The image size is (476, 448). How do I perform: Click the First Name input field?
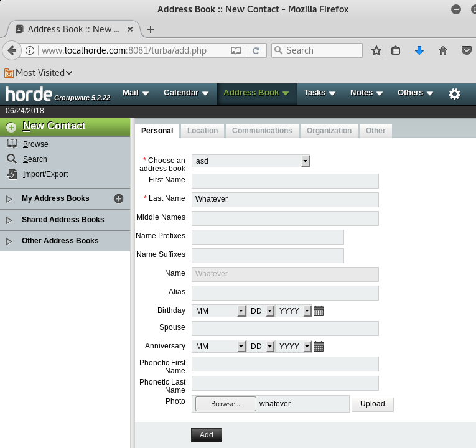click(x=285, y=181)
